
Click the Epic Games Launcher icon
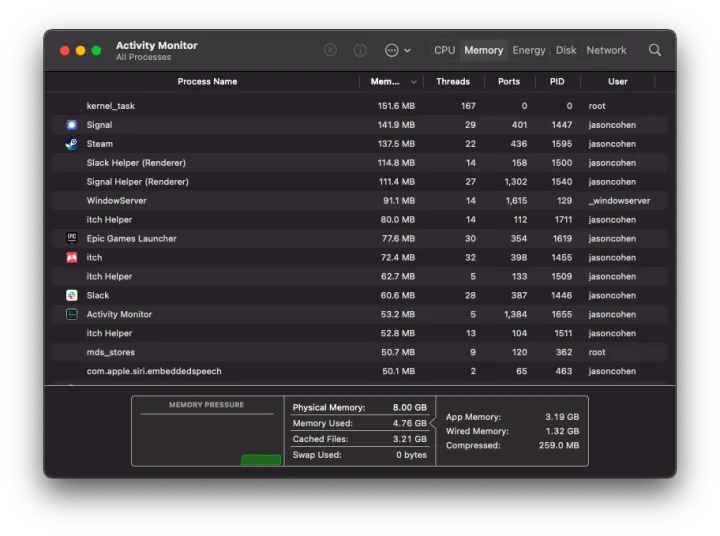tap(72, 239)
